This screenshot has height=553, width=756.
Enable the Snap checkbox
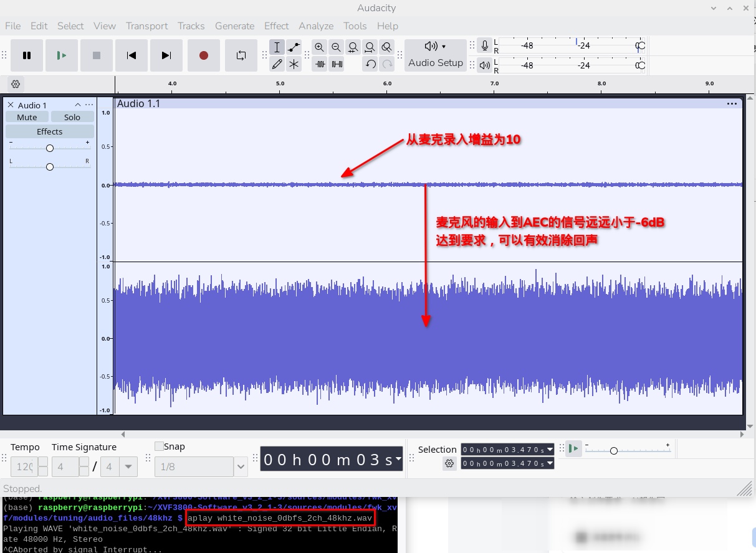point(159,446)
